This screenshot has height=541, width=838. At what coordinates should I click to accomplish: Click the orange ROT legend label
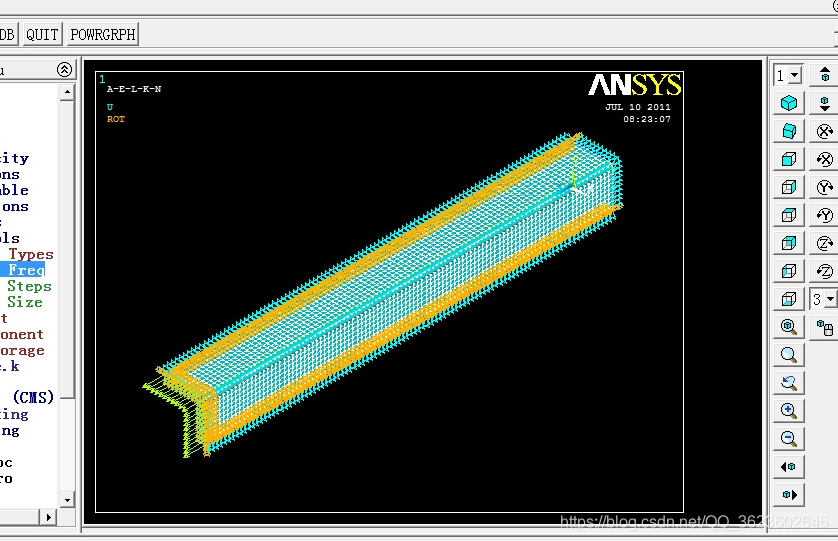pyautogui.click(x=115, y=119)
